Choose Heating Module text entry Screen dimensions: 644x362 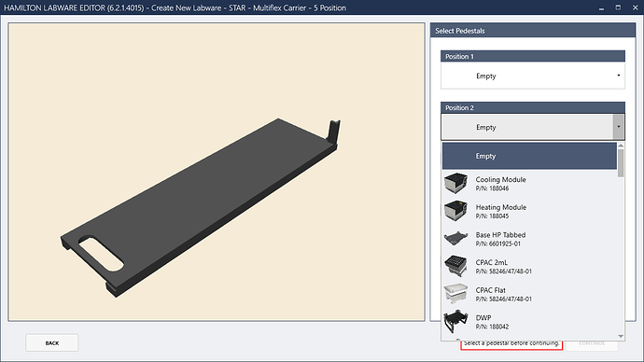click(x=501, y=207)
